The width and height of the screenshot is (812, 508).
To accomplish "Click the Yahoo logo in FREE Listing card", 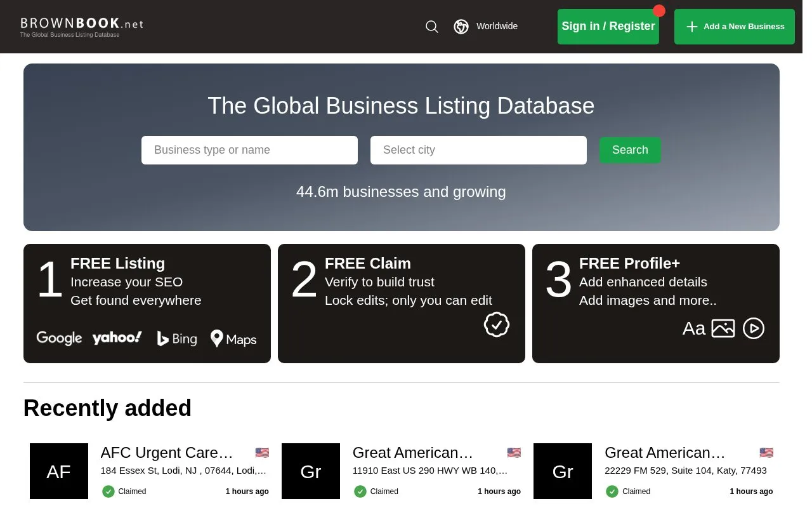I will pos(117,337).
